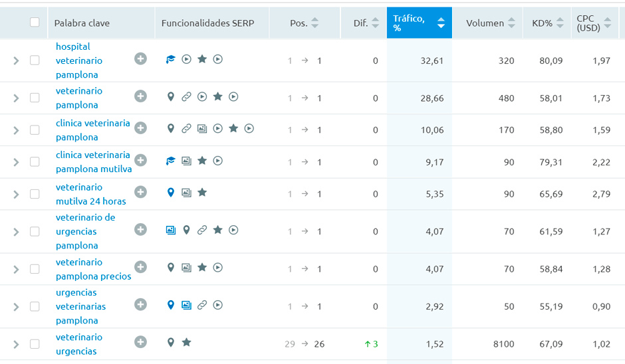The width and height of the screenshot is (625, 364).
Task: Expand the 'hospital veterinario pamplona' row
Action: coord(17,60)
